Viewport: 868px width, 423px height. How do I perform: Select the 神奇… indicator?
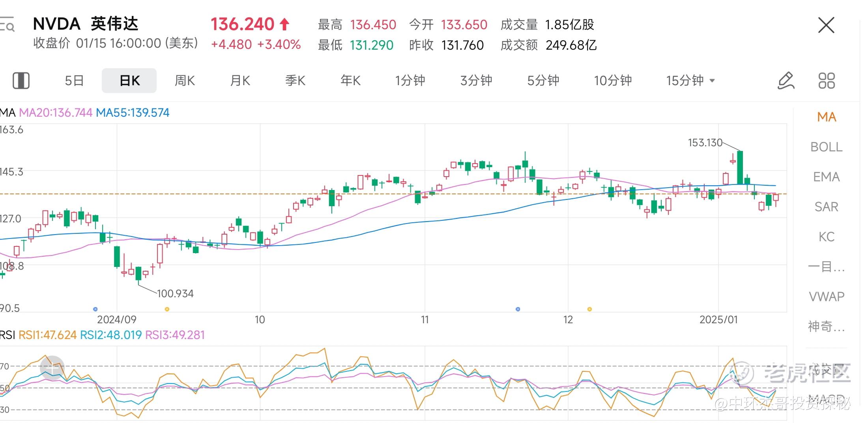click(x=827, y=326)
